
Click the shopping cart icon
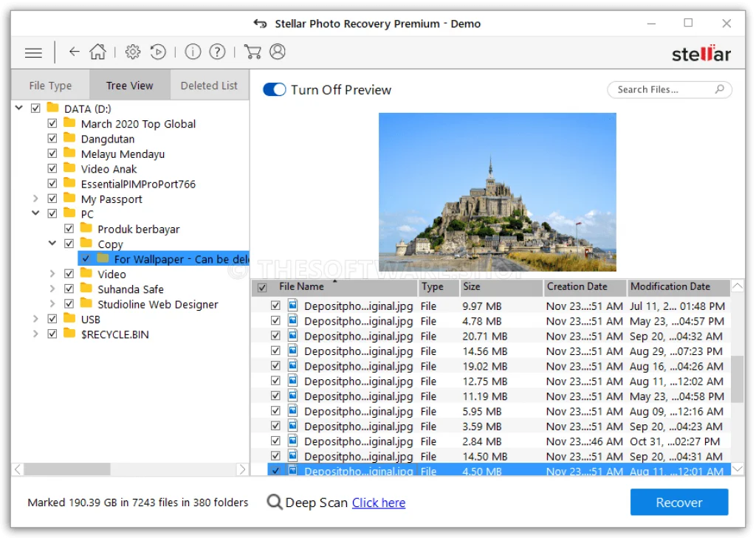(x=252, y=52)
